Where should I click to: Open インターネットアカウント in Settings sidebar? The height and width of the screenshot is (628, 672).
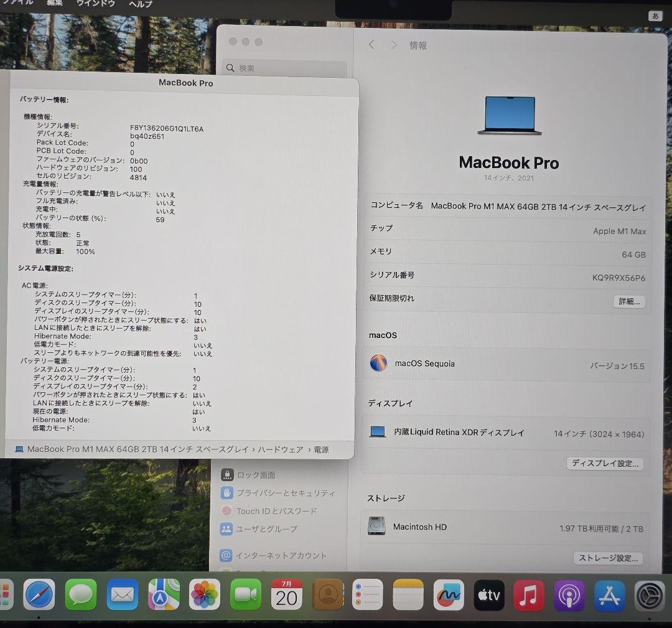click(x=273, y=556)
